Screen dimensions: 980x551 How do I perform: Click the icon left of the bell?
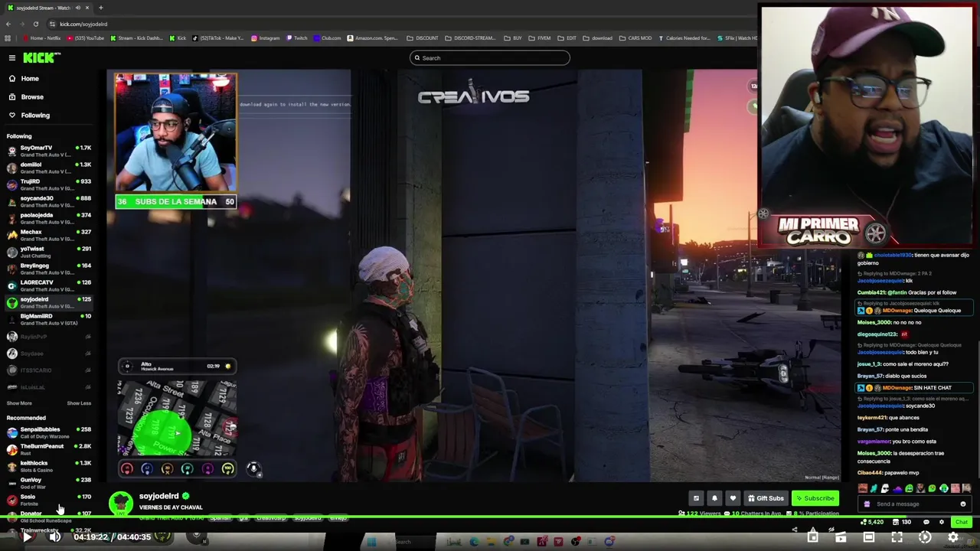coord(696,499)
